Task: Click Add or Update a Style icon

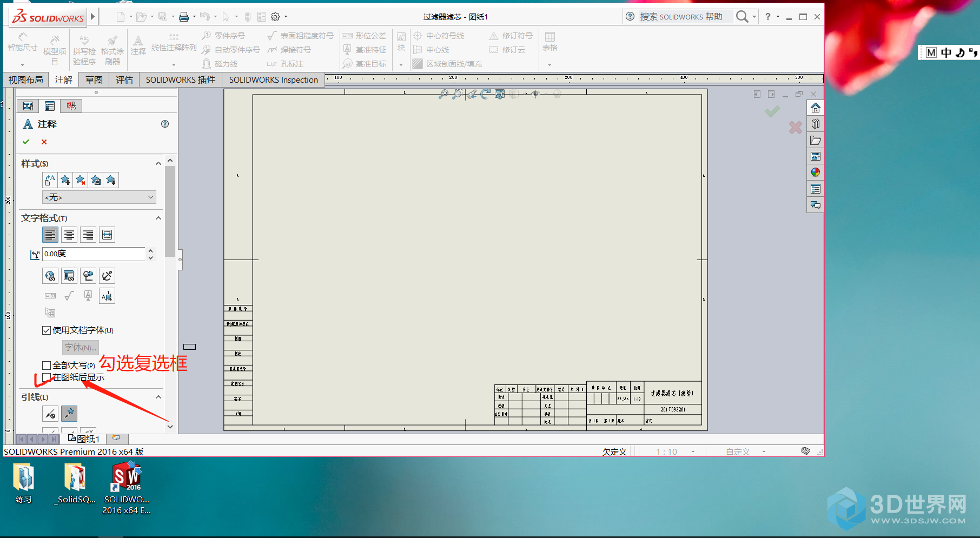Action: (65, 180)
